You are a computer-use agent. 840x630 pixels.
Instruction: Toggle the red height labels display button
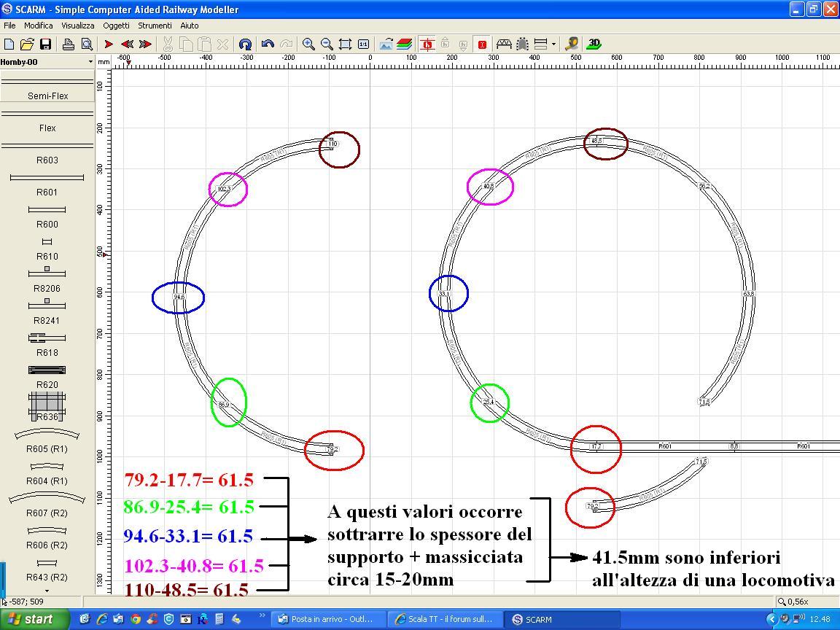(x=482, y=44)
